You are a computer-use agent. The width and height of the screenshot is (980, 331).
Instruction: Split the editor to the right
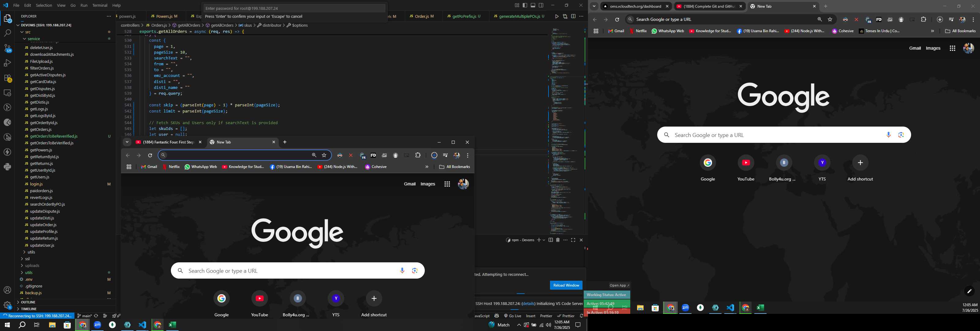click(x=573, y=16)
